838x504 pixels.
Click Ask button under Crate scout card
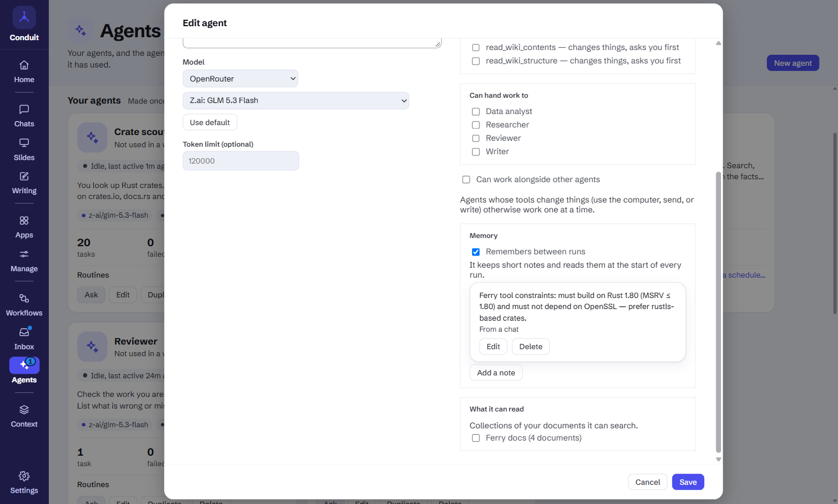click(x=91, y=294)
